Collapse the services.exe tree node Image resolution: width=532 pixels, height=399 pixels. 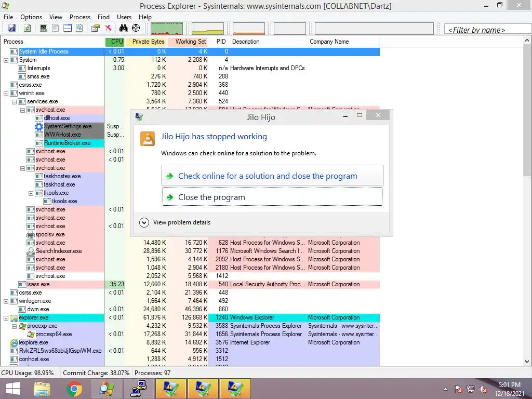pos(14,102)
